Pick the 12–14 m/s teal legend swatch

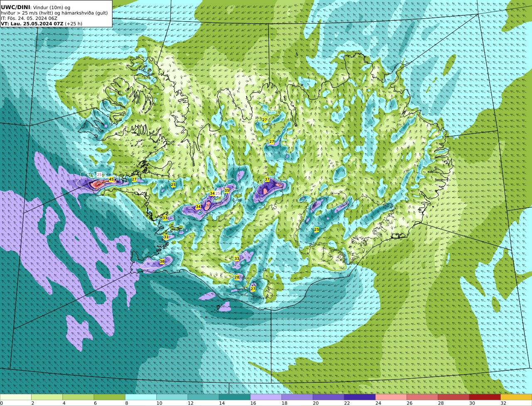coord(203,397)
